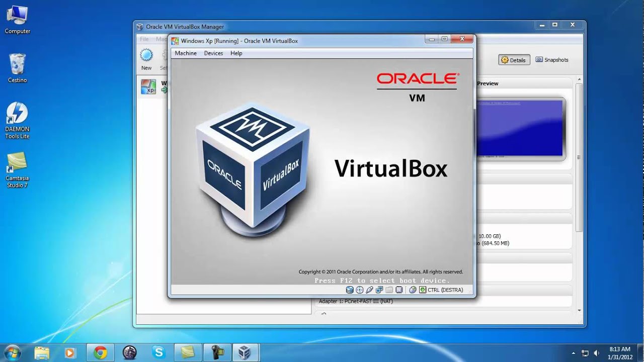The height and width of the screenshot is (362, 644).
Task: Click the volume speaker tray icon
Action: 597,353
